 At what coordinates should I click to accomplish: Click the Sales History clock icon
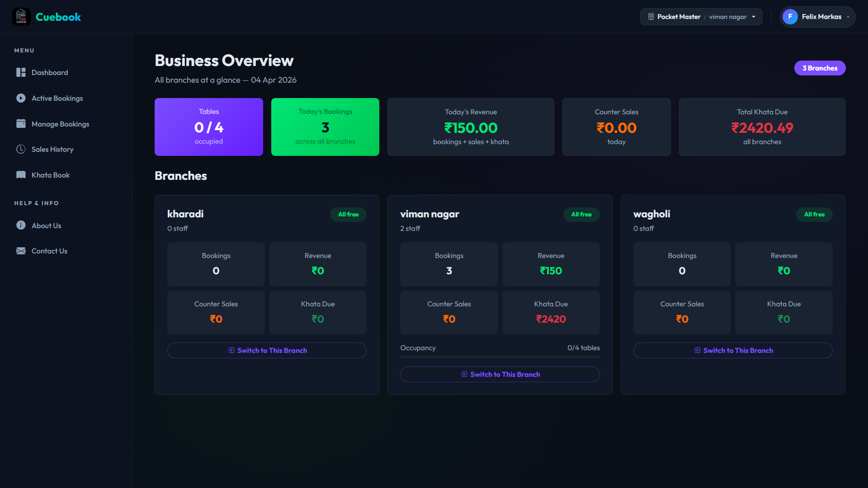(x=21, y=149)
